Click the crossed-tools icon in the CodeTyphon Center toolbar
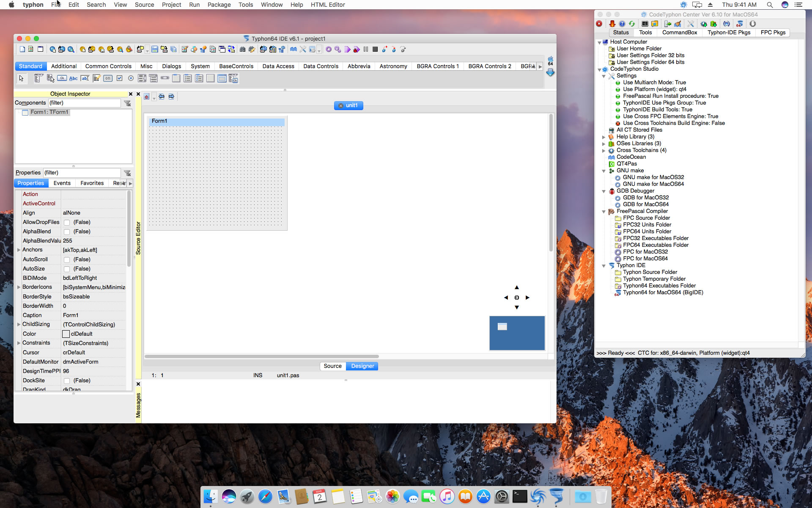This screenshot has width=812, height=508. [x=691, y=24]
